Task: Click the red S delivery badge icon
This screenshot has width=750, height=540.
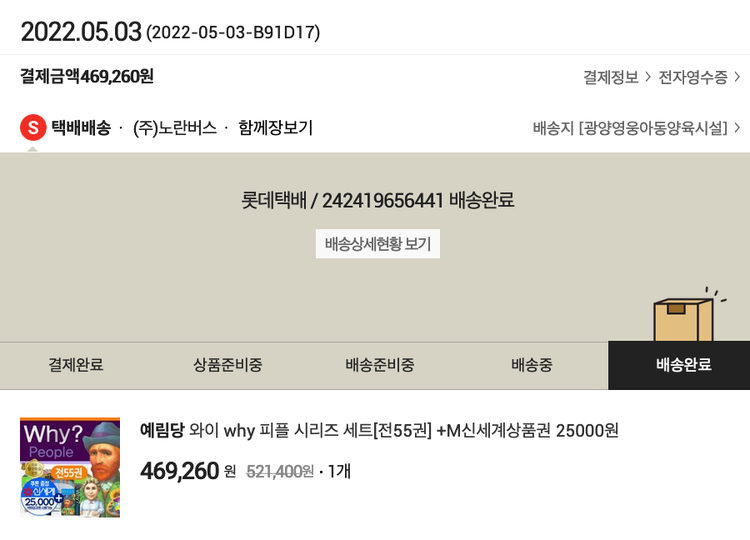Action: 33,128
